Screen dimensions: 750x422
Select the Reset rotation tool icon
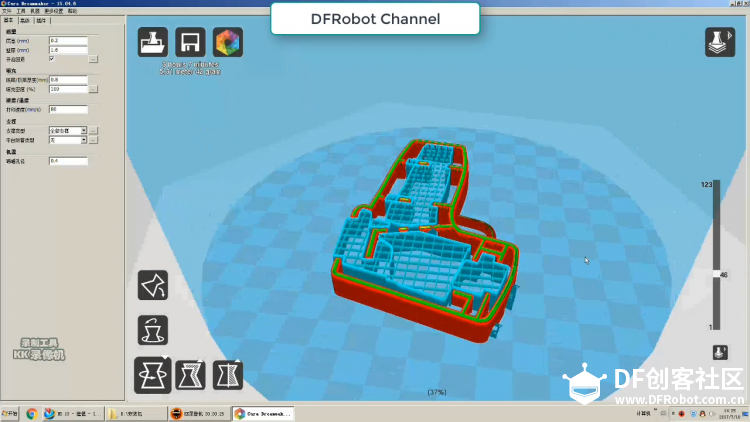click(153, 330)
